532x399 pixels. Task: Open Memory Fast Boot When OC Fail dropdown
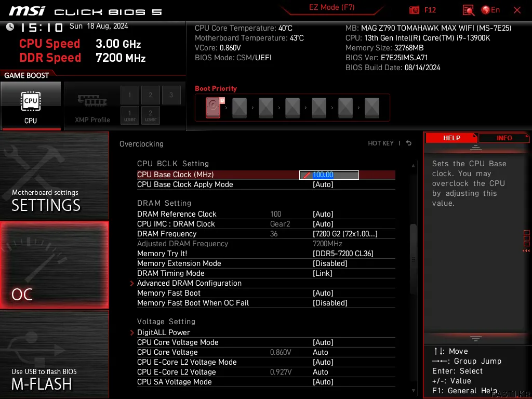pos(330,303)
